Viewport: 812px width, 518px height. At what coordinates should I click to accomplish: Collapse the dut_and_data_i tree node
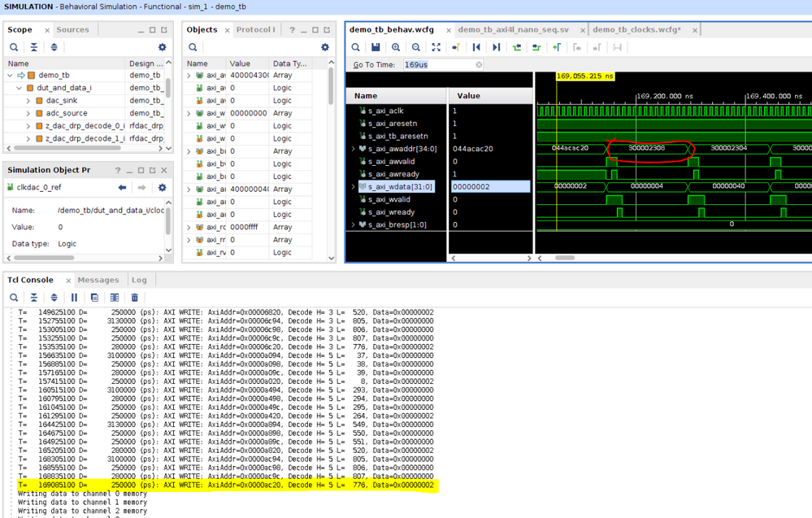20,88
